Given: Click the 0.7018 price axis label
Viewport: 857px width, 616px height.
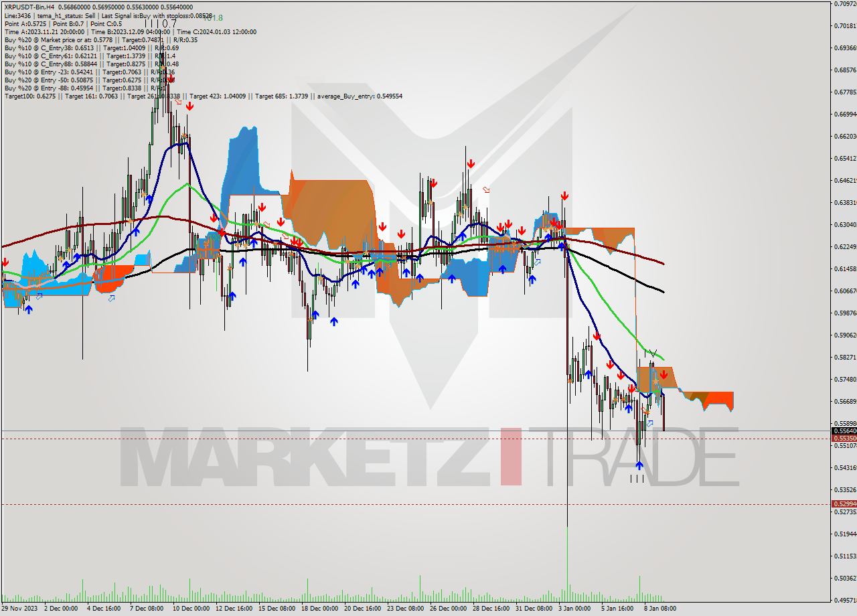Looking at the screenshot, I should pos(846,25).
